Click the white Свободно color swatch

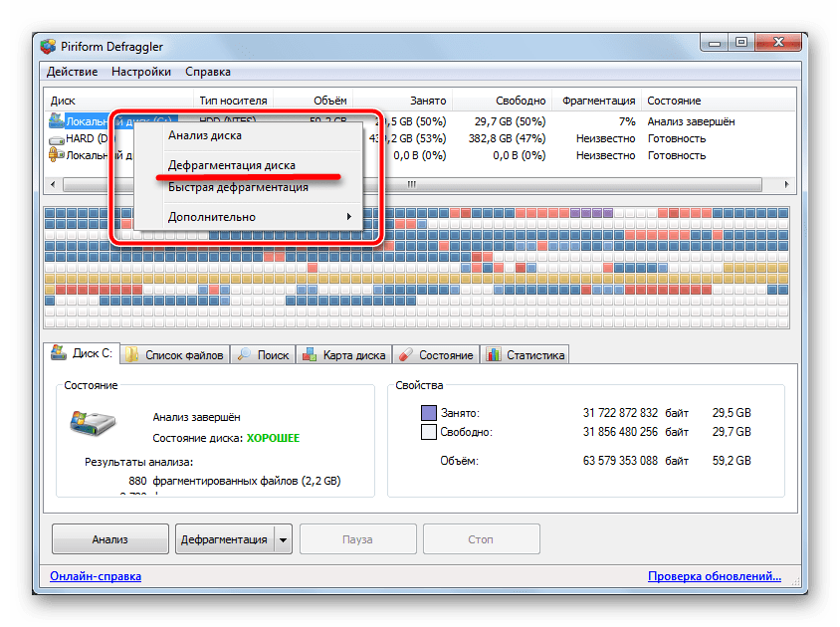[429, 431]
